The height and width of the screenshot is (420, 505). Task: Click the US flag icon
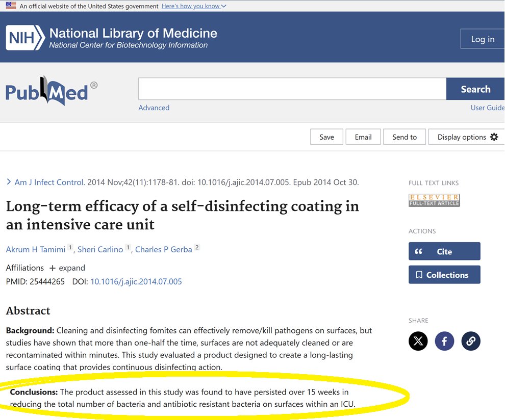pos(11,6)
